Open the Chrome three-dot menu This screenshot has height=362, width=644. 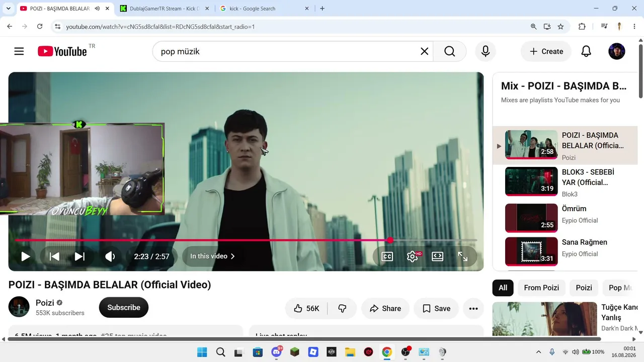coord(634,27)
